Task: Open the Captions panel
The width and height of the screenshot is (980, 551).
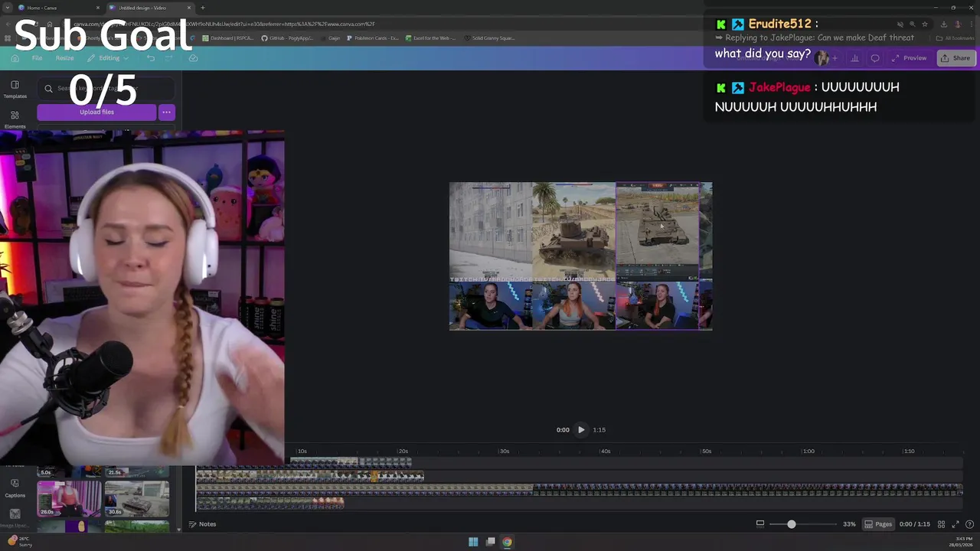Action: (x=15, y=488)
